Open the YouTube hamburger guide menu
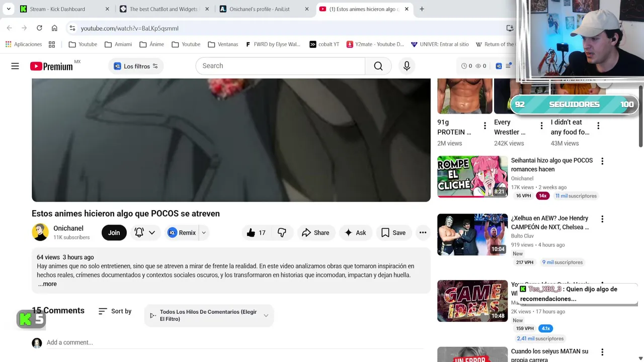644x362 pixels. pos(15,66)
